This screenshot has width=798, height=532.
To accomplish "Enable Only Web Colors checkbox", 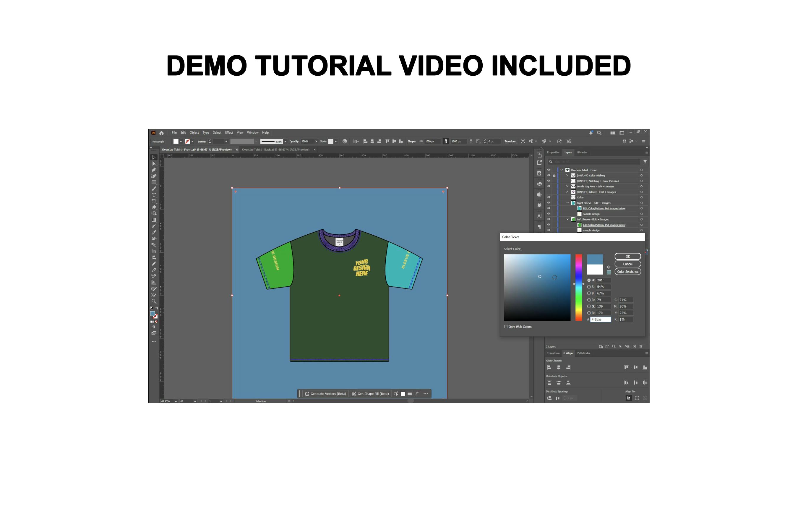I will tap(505, 327).
